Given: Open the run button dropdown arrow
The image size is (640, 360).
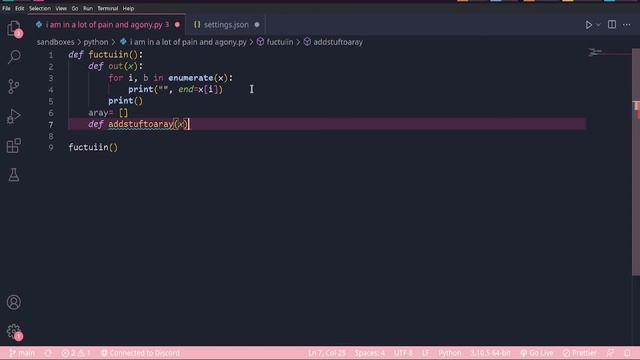Looking at the screenshot, I should [x=598, y=25].
